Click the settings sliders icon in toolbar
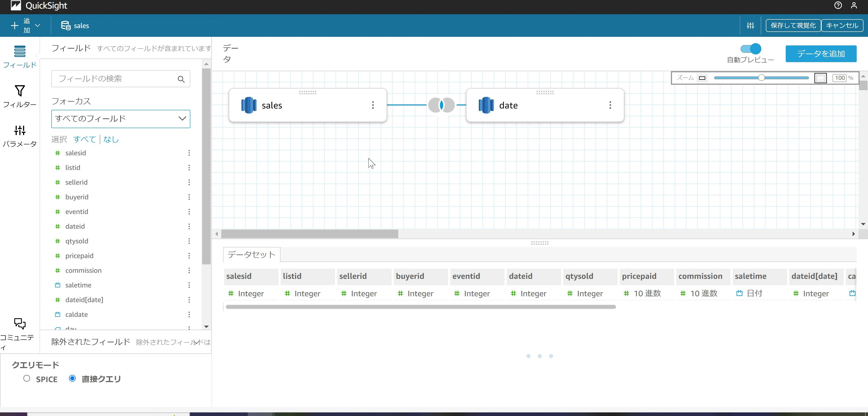Screen dimensions: 868x416 (750, 26)
